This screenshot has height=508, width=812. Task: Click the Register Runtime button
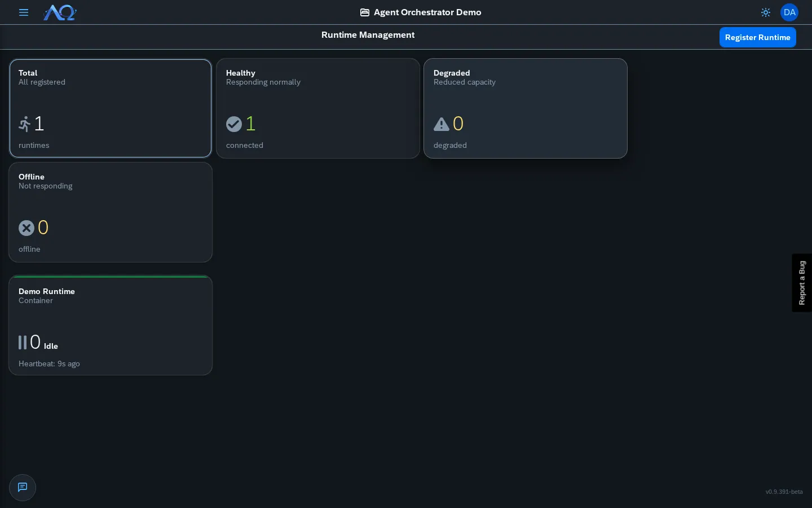757,37
